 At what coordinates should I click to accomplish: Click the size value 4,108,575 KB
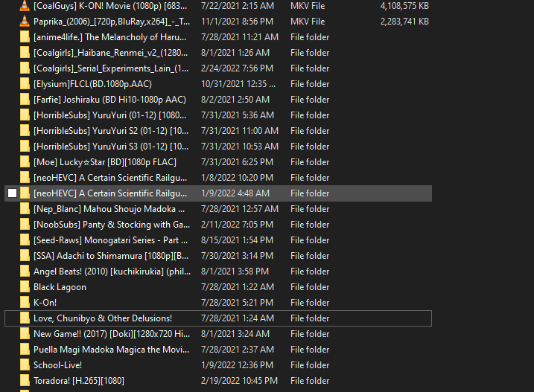click(x=404, y=6)
